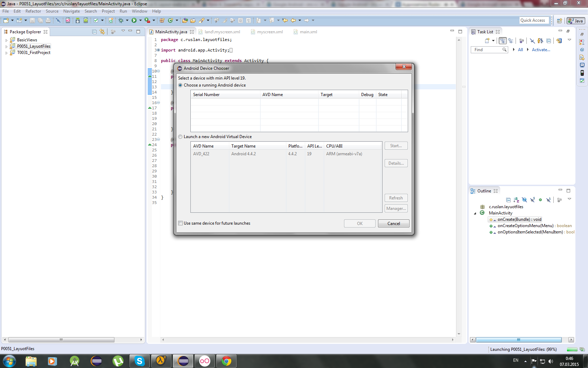588x368 pixels.
Task: Open the Debug button dropdown arrow
Action: (127, 21)
